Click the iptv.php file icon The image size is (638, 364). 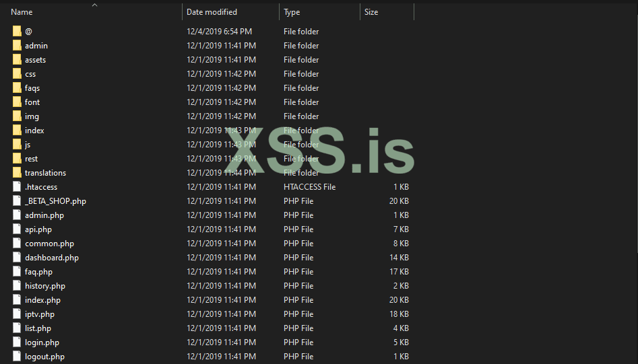coord(17,314)
